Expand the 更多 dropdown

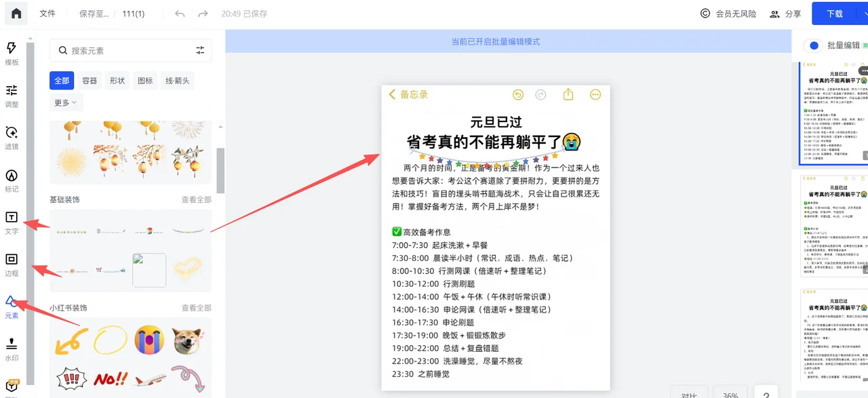point(64,102)
